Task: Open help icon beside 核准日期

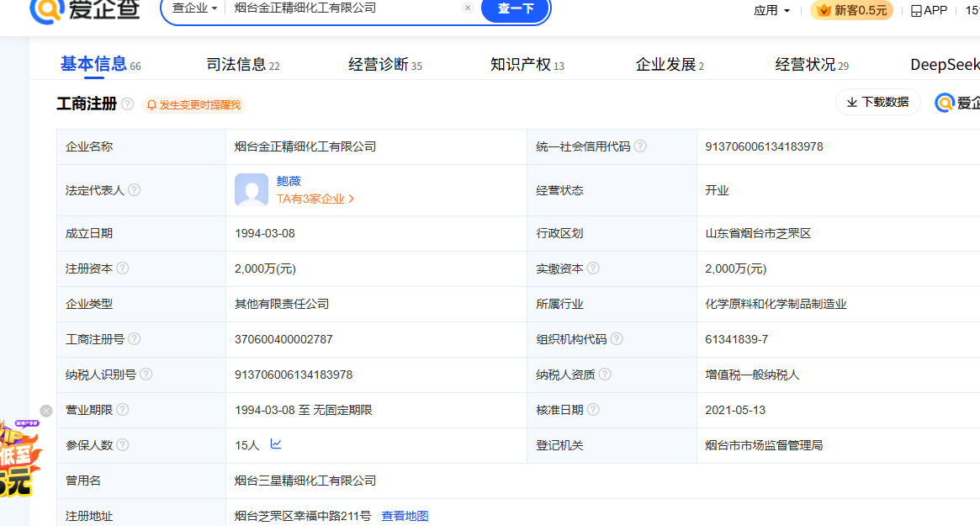Action: [593, 410]
